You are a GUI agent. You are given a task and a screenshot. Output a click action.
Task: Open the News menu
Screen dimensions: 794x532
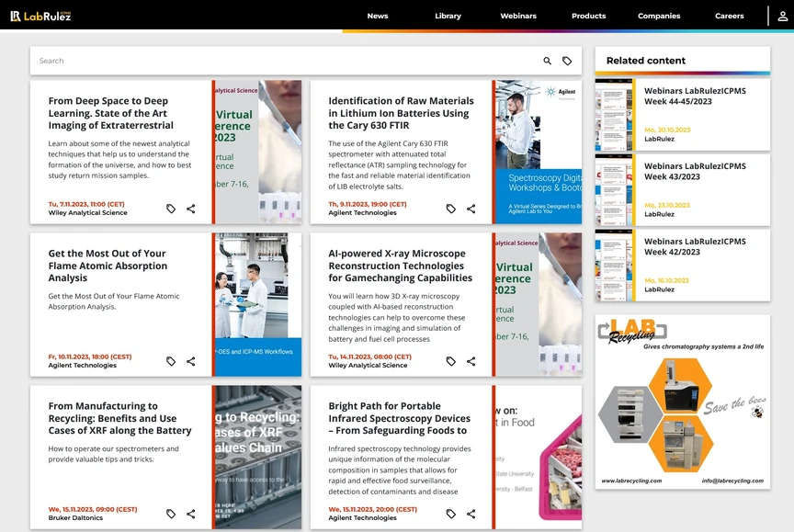(x=378, y=17)
